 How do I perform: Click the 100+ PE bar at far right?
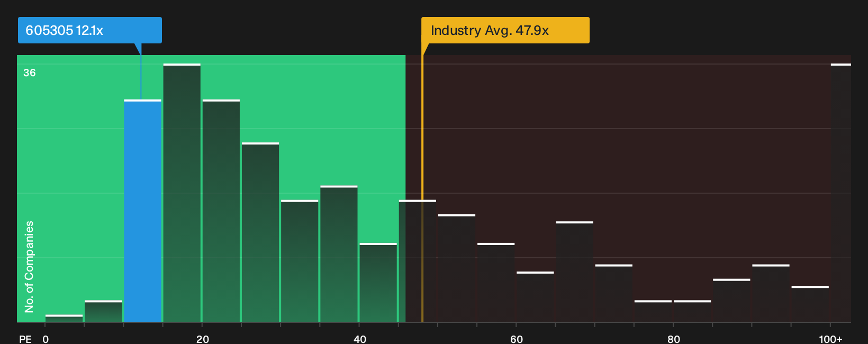(840, 193)
